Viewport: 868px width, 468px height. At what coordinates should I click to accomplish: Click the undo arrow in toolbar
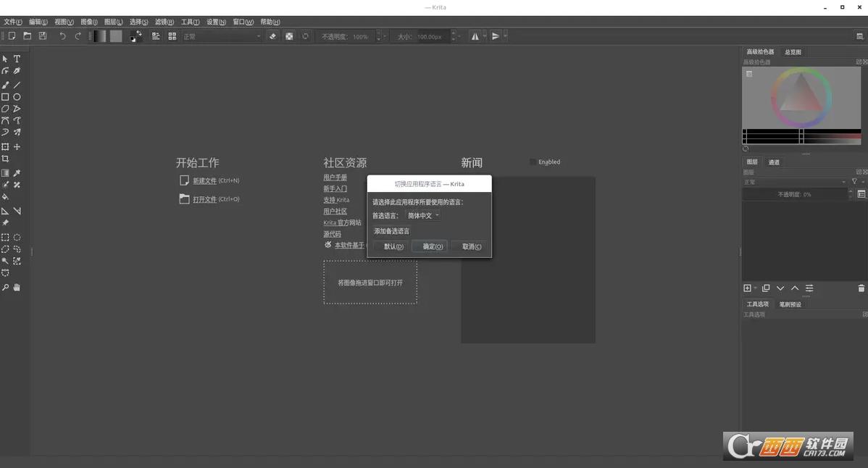point(62,36)
